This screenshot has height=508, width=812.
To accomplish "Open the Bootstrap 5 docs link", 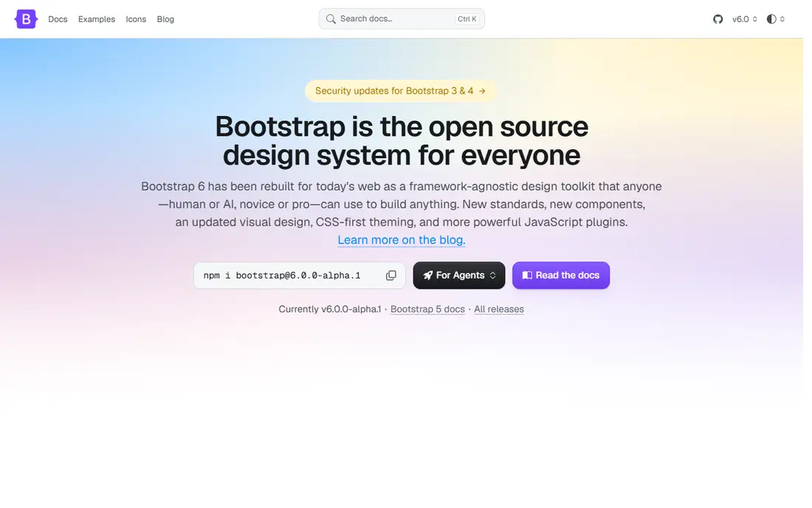I will [x=427, y=309].
